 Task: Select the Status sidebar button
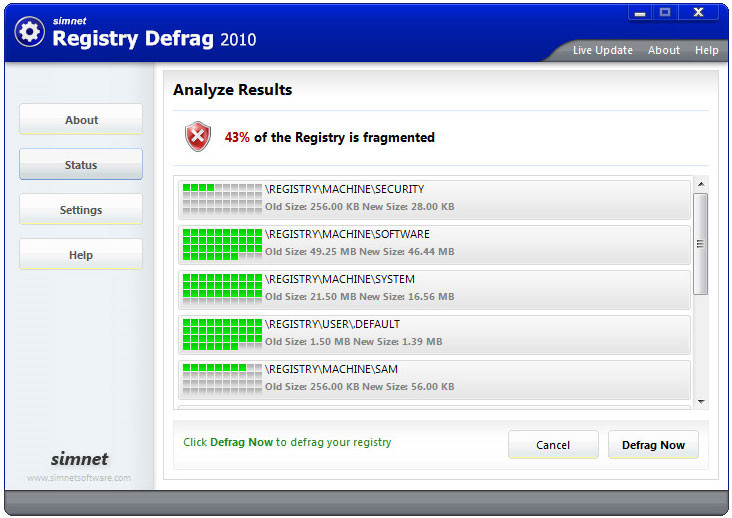[x=81, y=164]
